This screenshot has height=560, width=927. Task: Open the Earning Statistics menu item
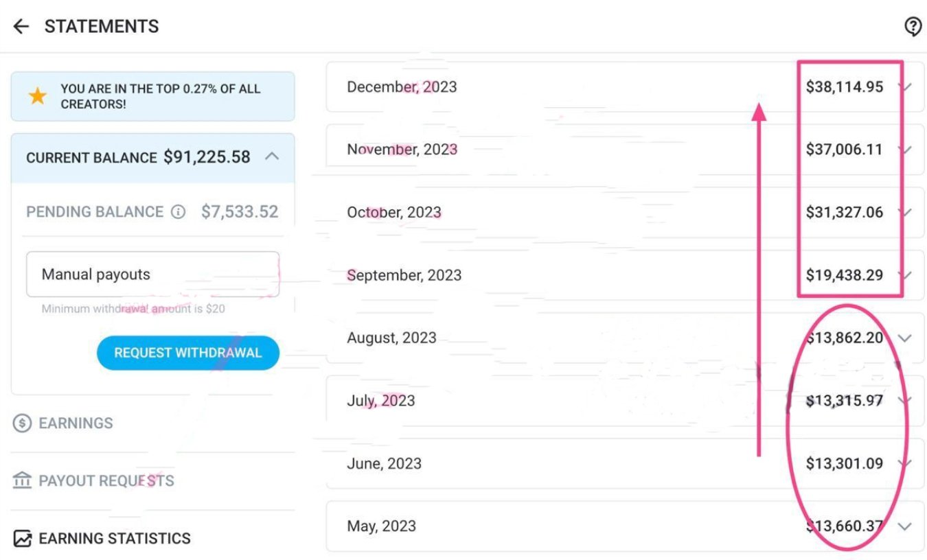click(114, 539)
